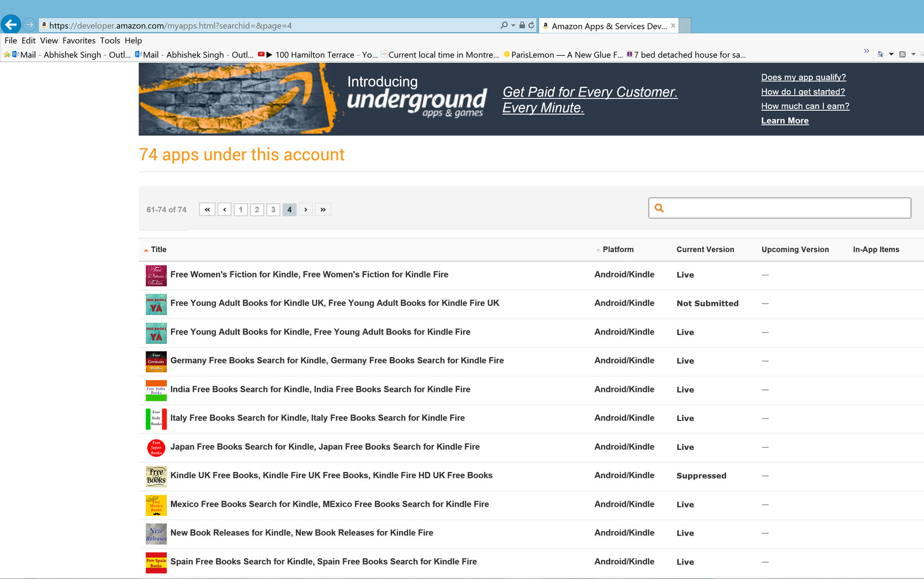924x579 pixels.
Task: Click the Learn More link in the banner
Action: tap(785, 121)
